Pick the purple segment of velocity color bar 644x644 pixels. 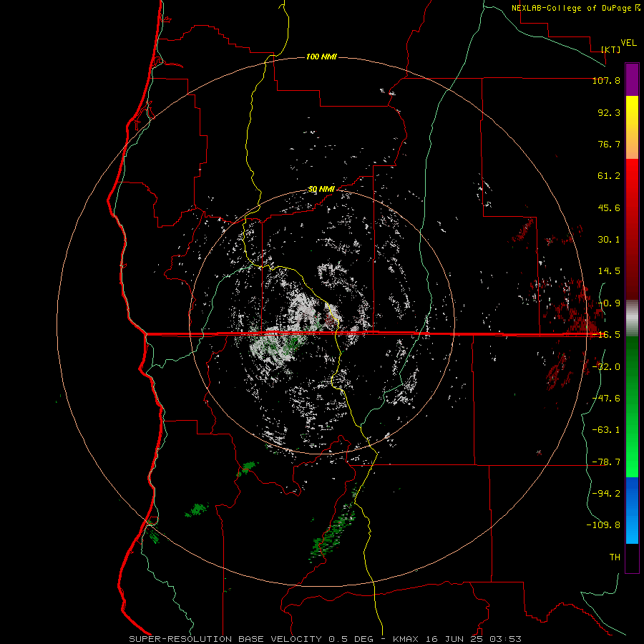[x=632, y=79]
